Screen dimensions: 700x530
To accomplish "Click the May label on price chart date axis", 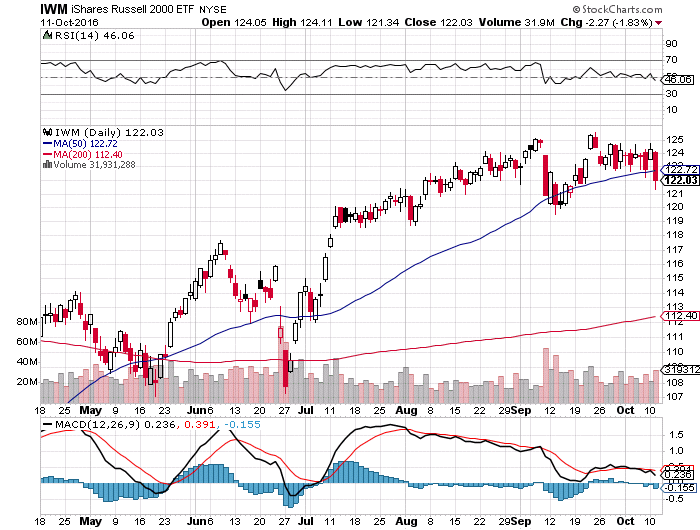I will pyautogui.click(x=90, y=410).
